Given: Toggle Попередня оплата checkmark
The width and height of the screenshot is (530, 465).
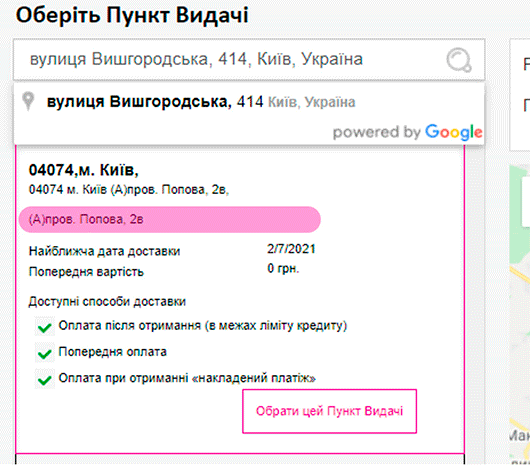Looking at the screenshot, I should click(45, 353).
